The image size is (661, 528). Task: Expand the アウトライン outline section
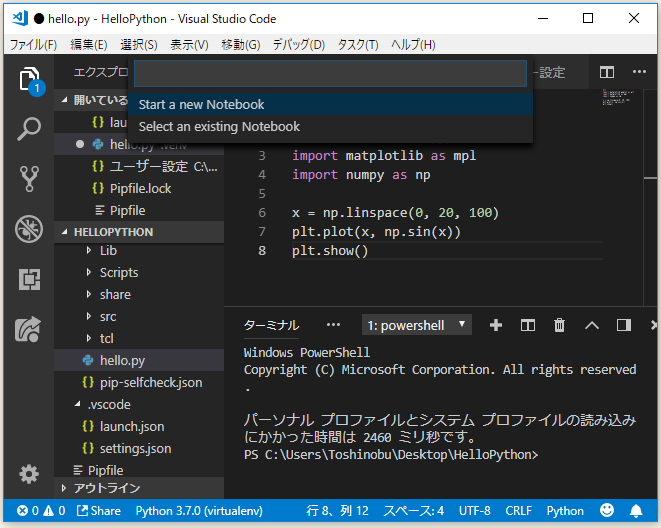64,488
